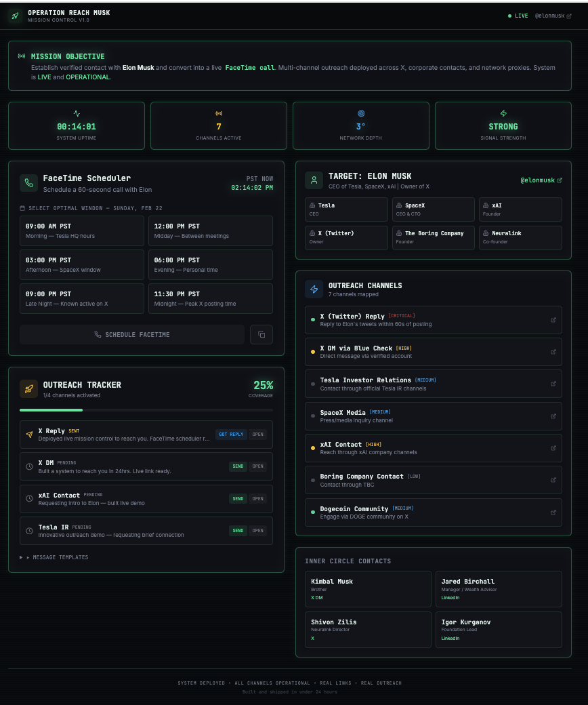Screen dimensions: 588x705
Task: Select the 06:00 PM PST evening slot
Action: [x=211, y=265]
